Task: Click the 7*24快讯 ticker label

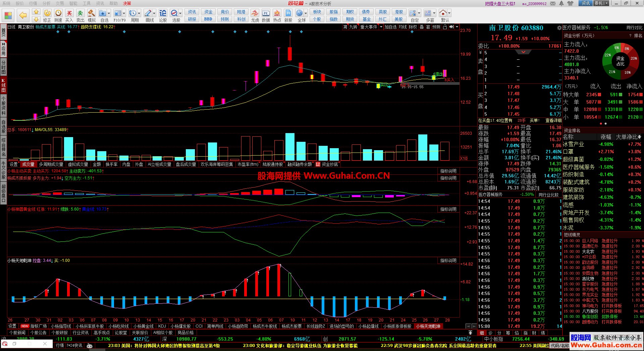Action: pyautogui.click(x=74, y=345)
